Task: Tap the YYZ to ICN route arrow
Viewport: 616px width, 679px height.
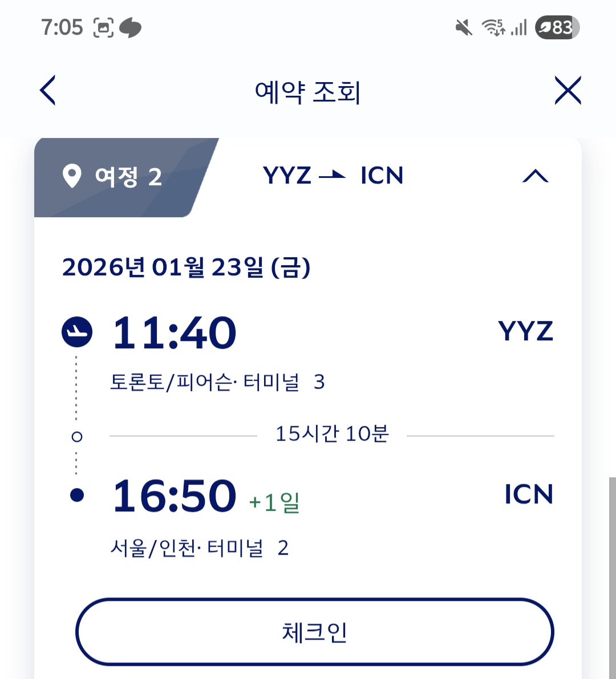Action: 332,176
